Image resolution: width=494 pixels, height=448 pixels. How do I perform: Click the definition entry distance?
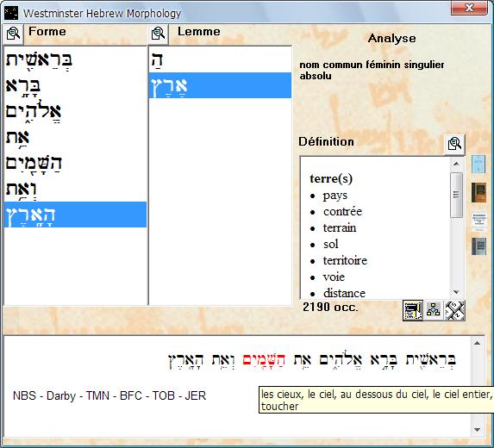[x=344, y=293]
